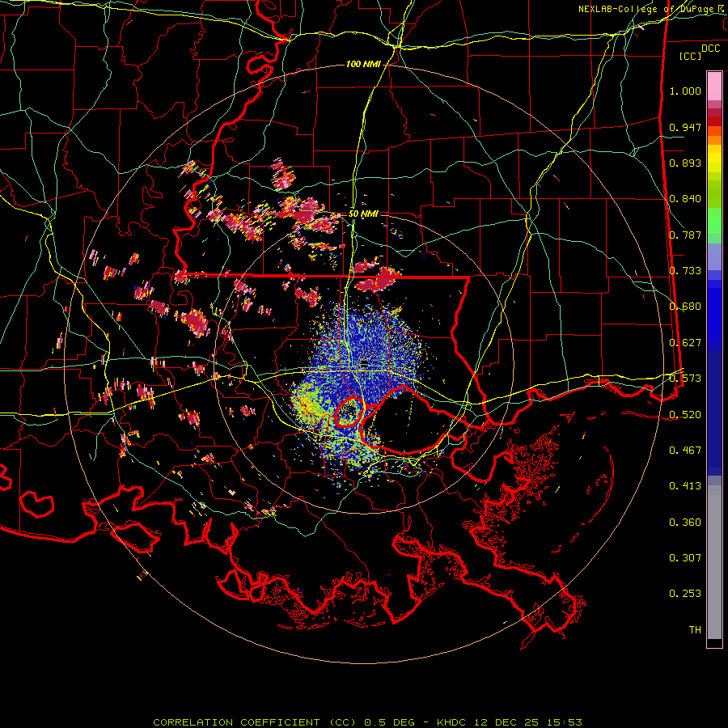Screen dimensions: 728x728
Task: Click the 0.307 legend value
Action: point(685,558)
